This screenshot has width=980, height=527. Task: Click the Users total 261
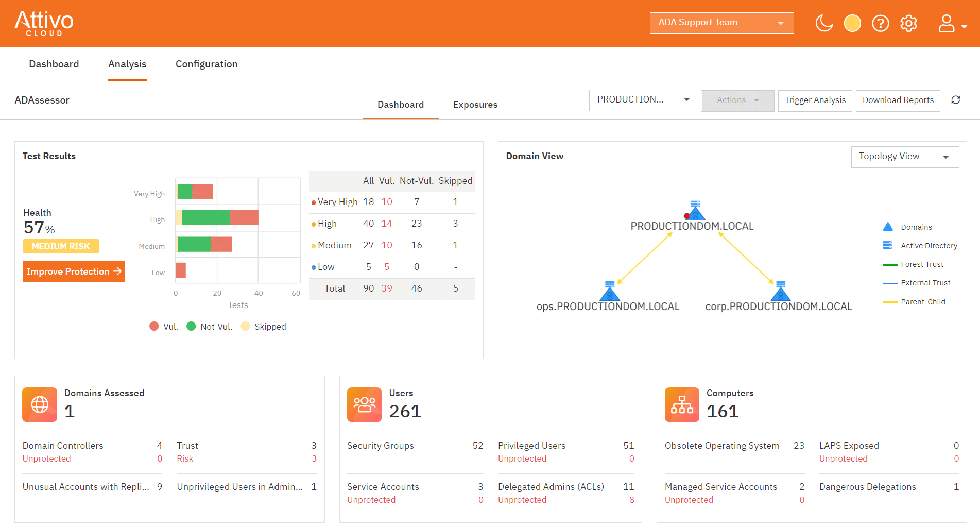click(405, 411)
